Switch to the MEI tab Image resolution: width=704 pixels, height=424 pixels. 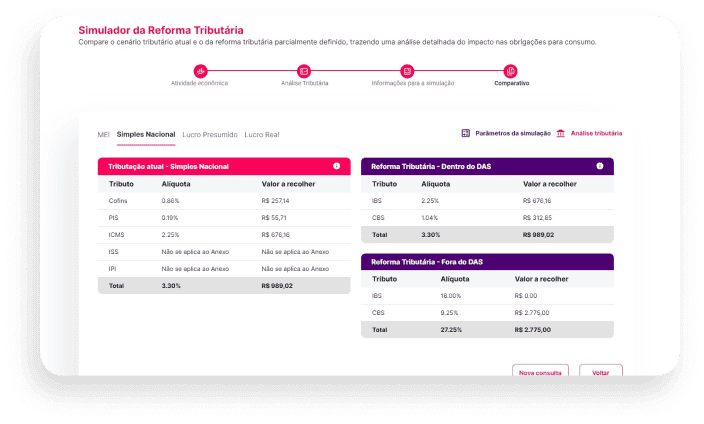point(103,134)
